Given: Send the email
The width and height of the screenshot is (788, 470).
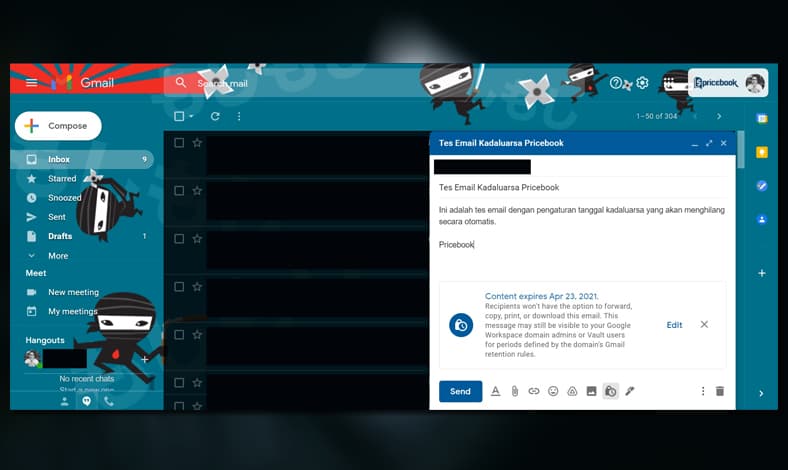Looking at the screenshot, I should coord(460,391).
